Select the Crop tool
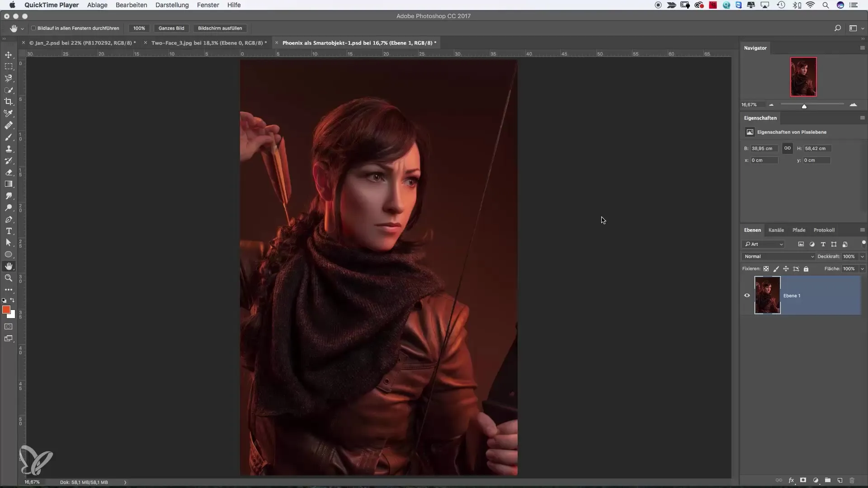Screen dimensions: 868x488 pos(9,102)
